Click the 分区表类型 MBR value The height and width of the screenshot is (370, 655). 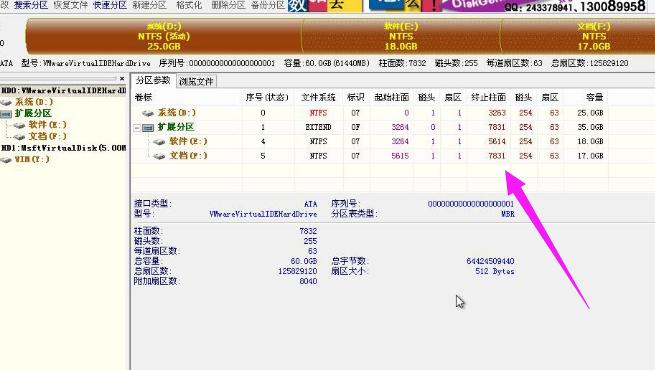pyautogui.click(x=508, y=214)
